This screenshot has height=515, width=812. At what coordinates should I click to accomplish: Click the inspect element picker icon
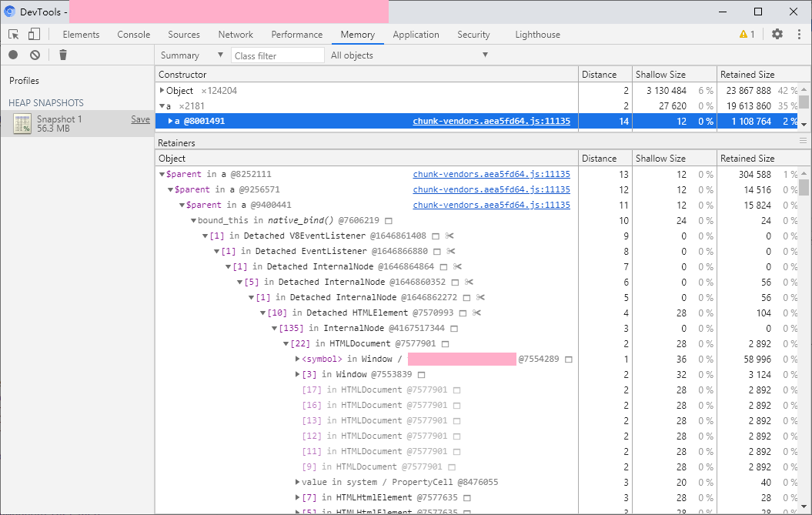coord(14,35)
